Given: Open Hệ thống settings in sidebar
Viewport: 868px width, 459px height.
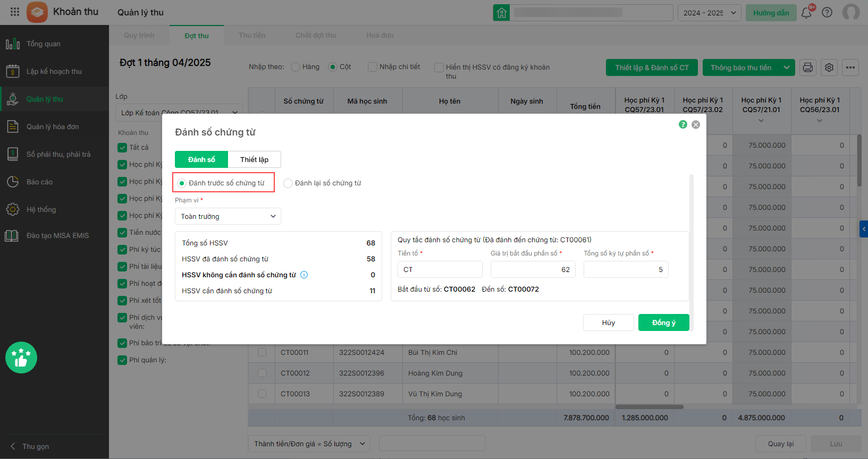Looking at the screenshot, I should point(54,209).
